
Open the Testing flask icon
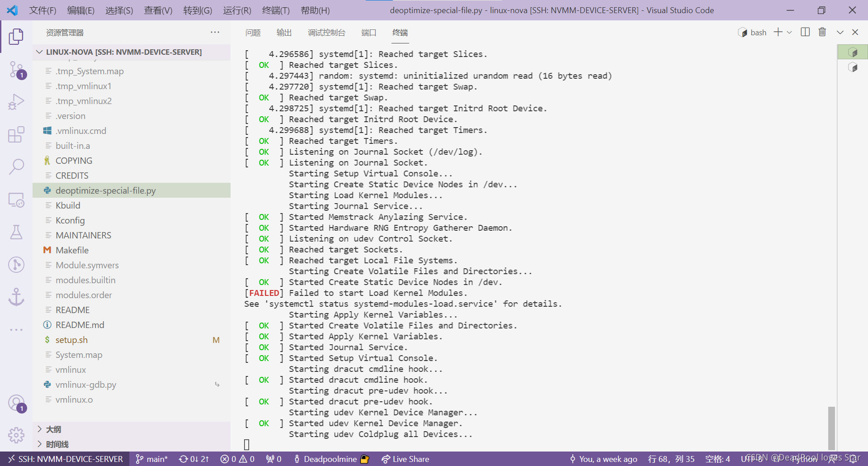[x=16, y=232]
